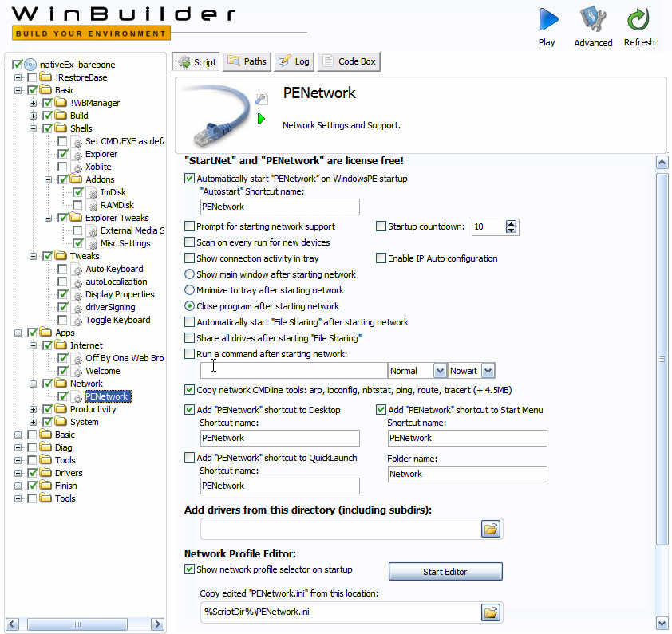Expand the Build tree node
The image size is (672, 634).
coord(33,116)
